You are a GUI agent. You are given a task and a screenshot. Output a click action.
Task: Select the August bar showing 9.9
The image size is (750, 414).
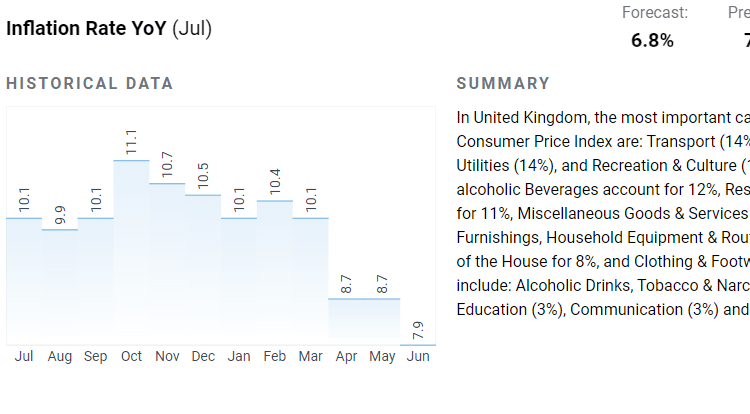pos(60,286)
